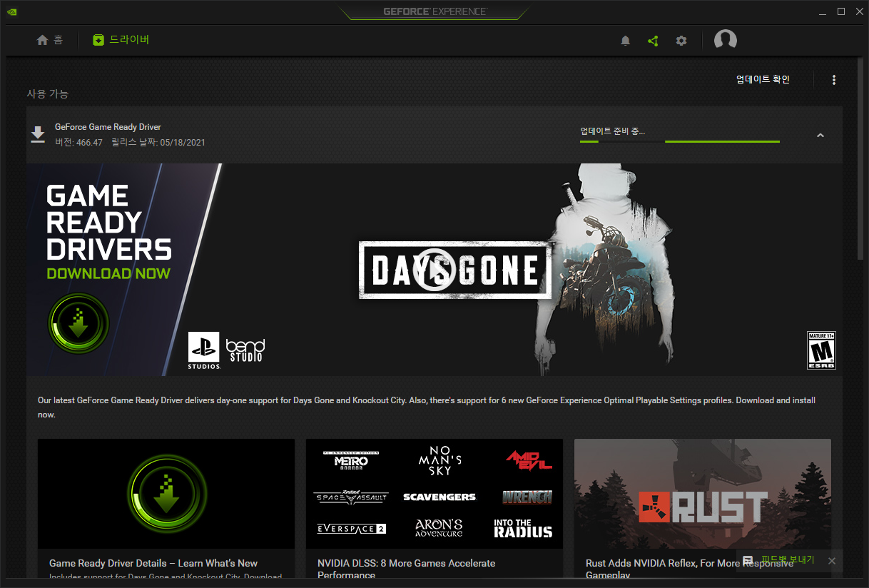
Task: Click the feedback message icon
Action: pyautogui.click(x=748, y=561)
